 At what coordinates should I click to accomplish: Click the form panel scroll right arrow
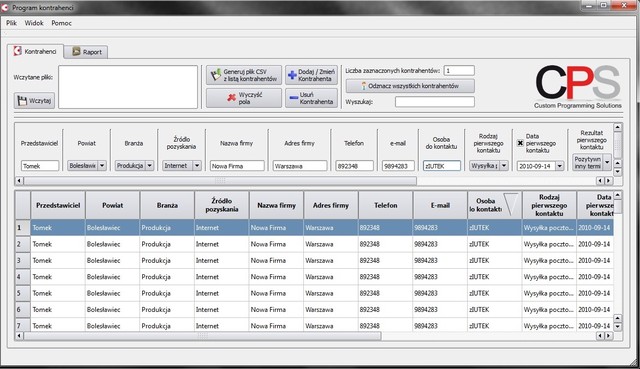coord(609,180)
